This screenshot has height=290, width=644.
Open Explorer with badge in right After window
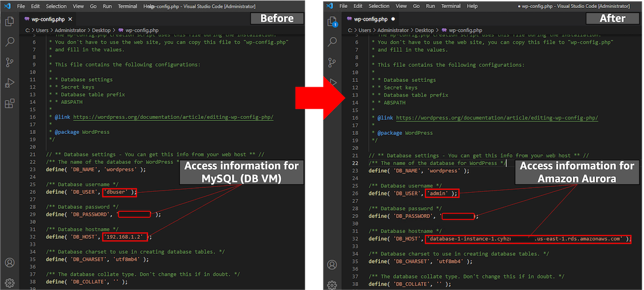click(332, 21)
